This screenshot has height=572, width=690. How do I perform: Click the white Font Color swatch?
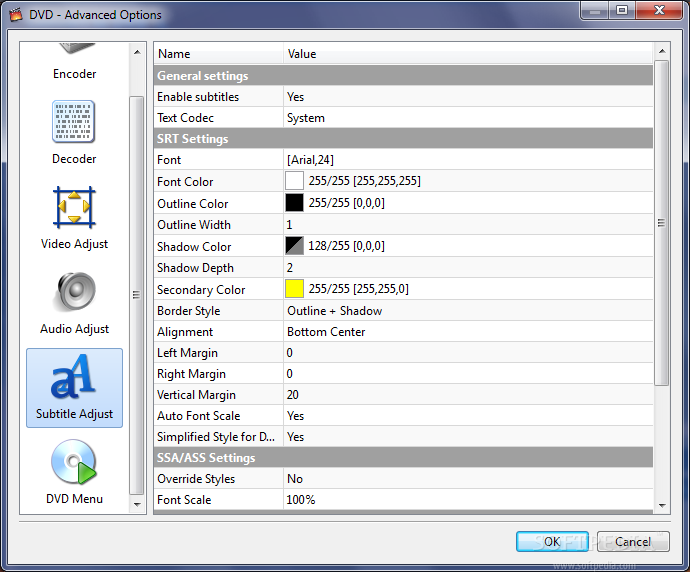pyautogui.click(x=294, y=180)
